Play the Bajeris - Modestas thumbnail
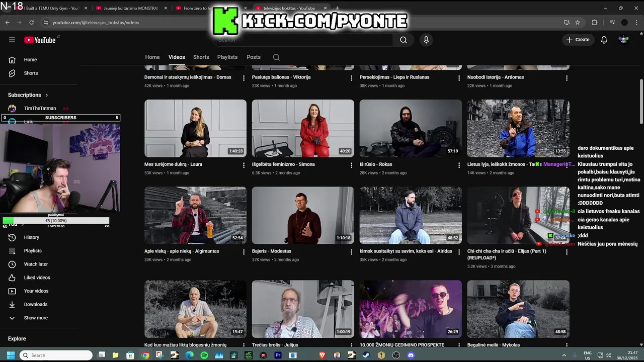This screenshot has height=362, width=644. coord(303,216)
